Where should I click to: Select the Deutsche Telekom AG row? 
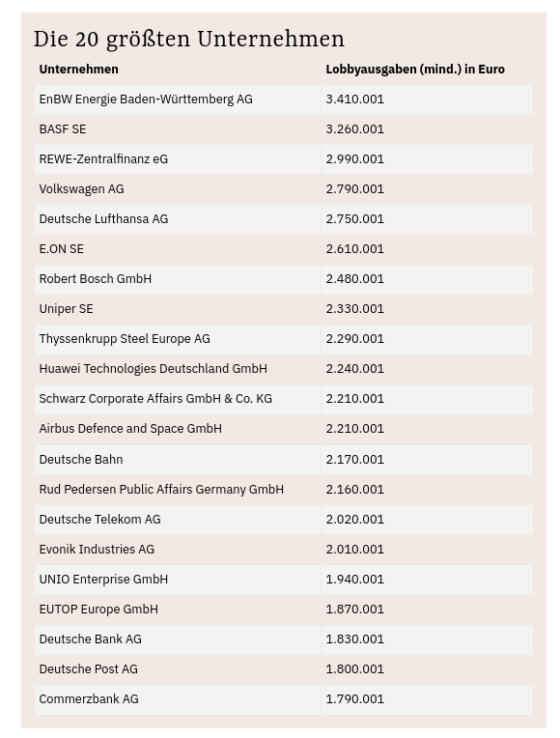click(x=283, y=520)
